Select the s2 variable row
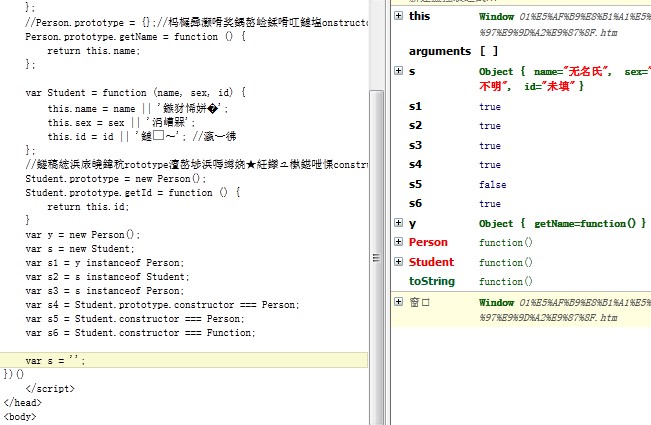 click(x=521, y=125)
